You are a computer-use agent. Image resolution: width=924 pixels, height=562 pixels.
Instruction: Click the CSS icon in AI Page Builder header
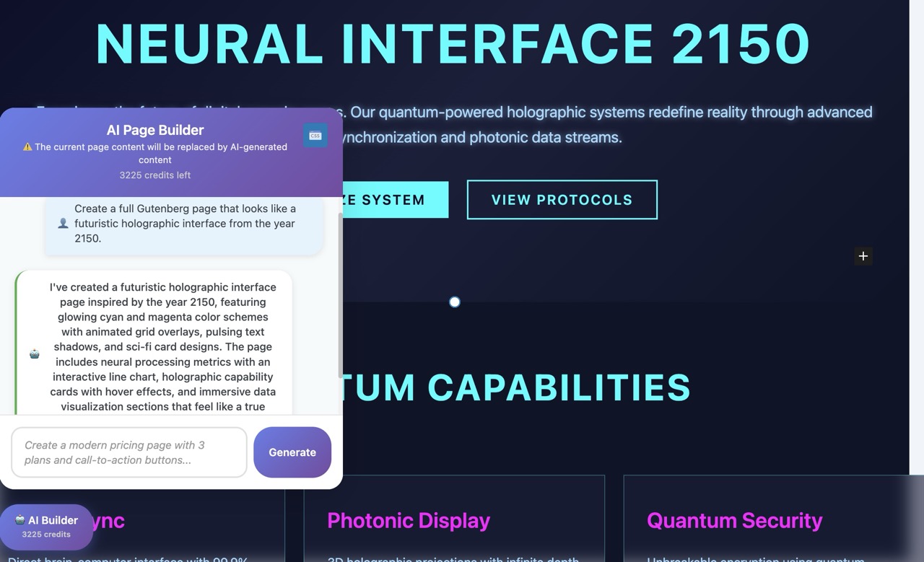click(315, 136)
